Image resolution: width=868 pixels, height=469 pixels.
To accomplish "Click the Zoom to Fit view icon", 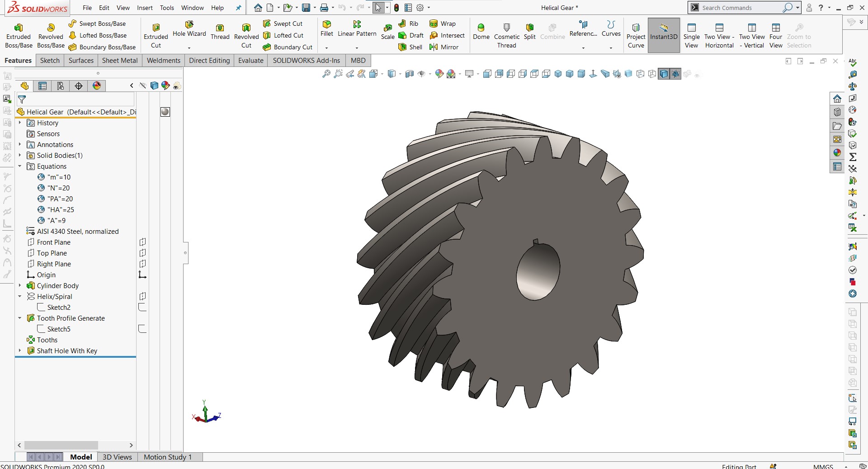I will point(326,74).
